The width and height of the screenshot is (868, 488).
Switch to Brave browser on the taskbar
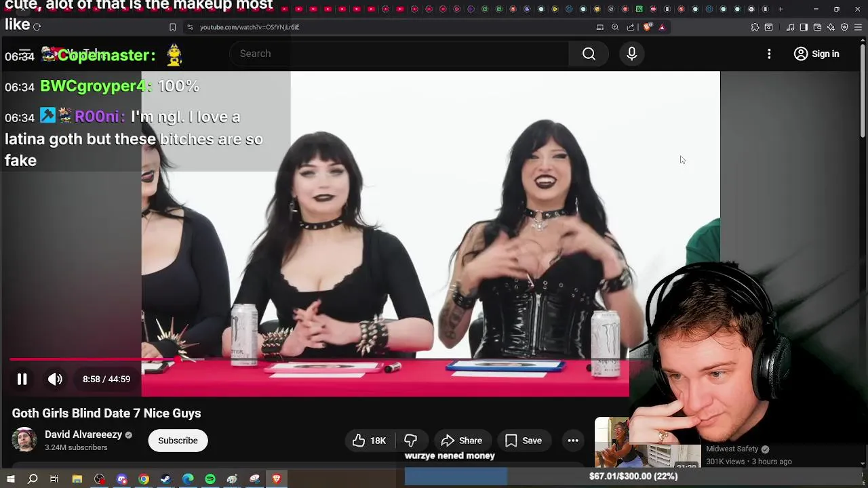tap(277, 479)
